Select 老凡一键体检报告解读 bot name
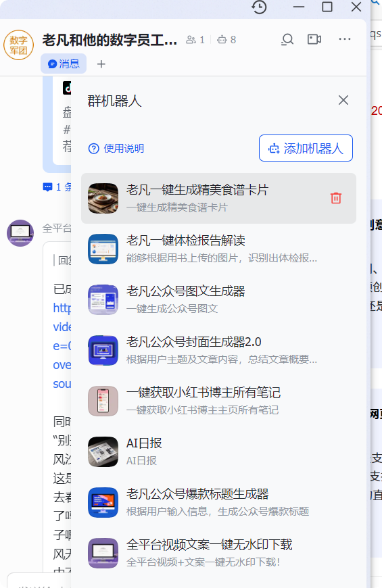382x588 pixels. coord(185,241)
